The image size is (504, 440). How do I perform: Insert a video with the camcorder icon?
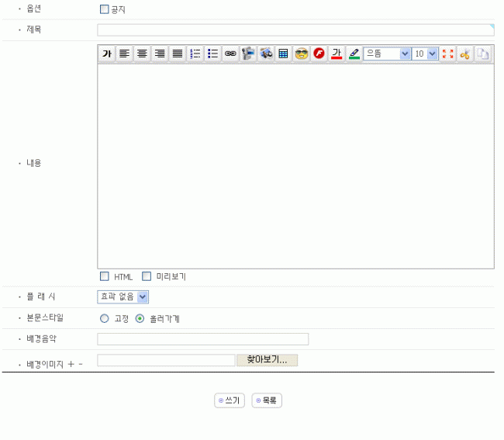click(248, 54)
